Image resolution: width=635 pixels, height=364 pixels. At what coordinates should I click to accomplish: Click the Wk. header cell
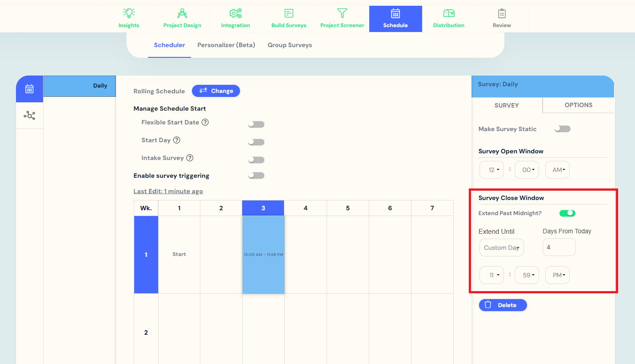click(146, 208)
